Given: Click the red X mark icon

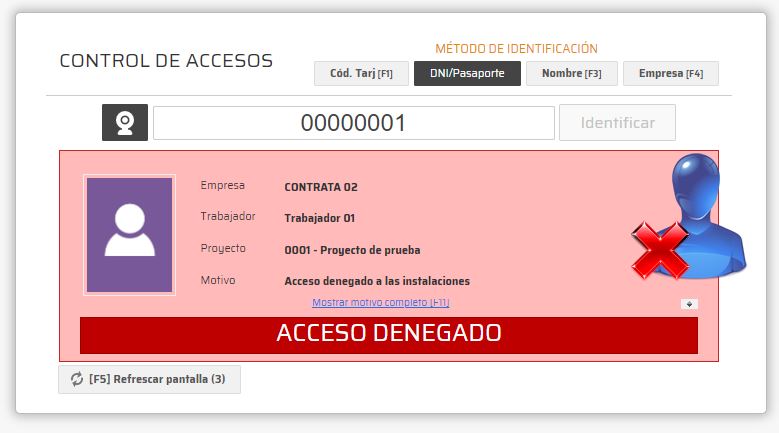Looking at the screenshot, I should (x=661, y=250).
